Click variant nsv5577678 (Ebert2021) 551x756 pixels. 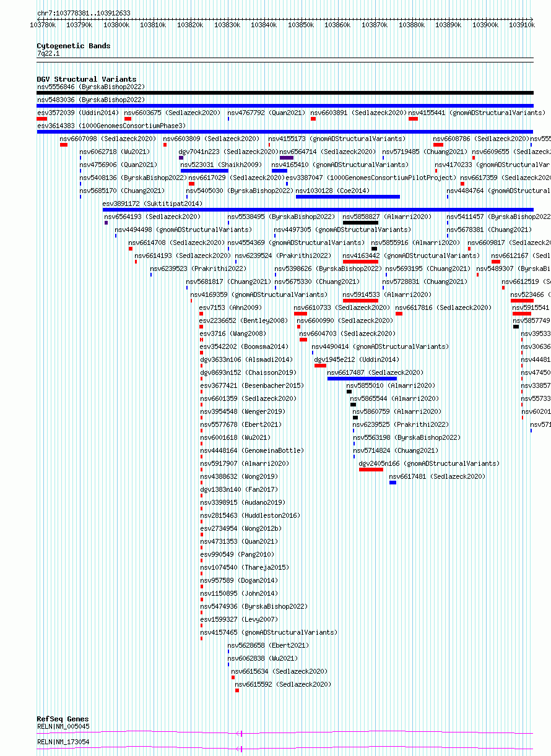pyautogui.click(x=240, y=424)
